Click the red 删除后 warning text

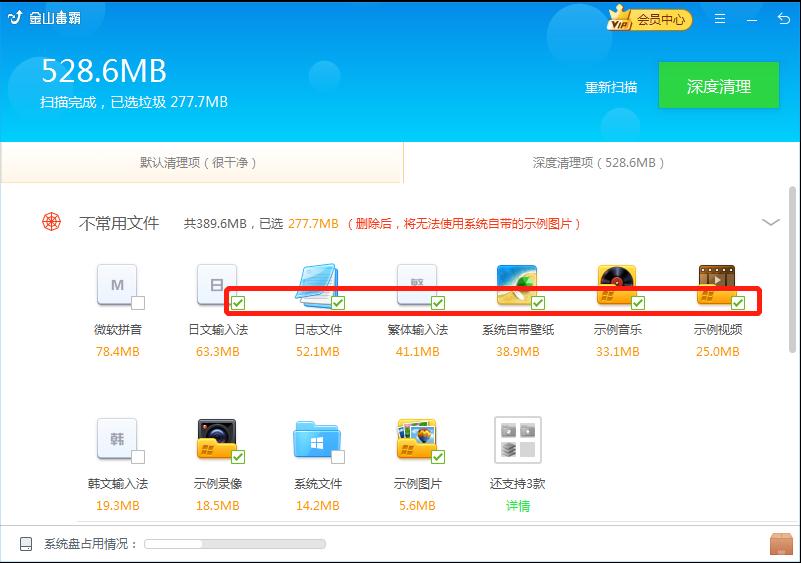click(x=464, y=224)
